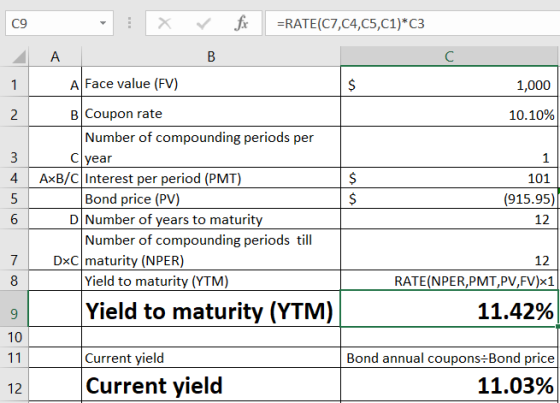Select row 1 header
The height and width of the screenshot is (403, 560).
[x=14, y=81]
